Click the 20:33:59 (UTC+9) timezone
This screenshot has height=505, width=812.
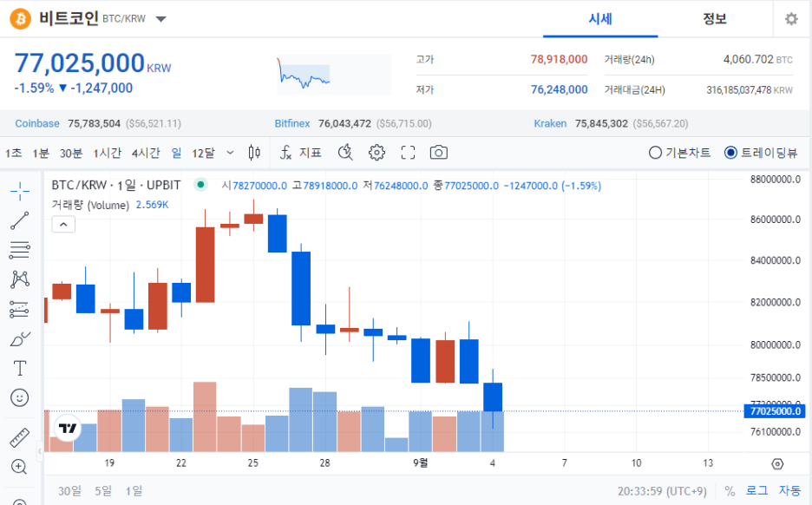coord(662,490)
